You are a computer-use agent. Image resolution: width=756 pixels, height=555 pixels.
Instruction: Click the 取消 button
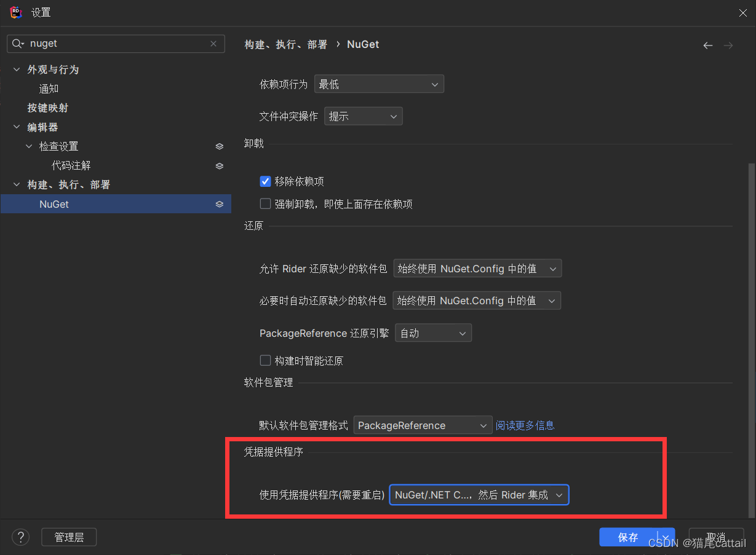(x=717, y=537)
